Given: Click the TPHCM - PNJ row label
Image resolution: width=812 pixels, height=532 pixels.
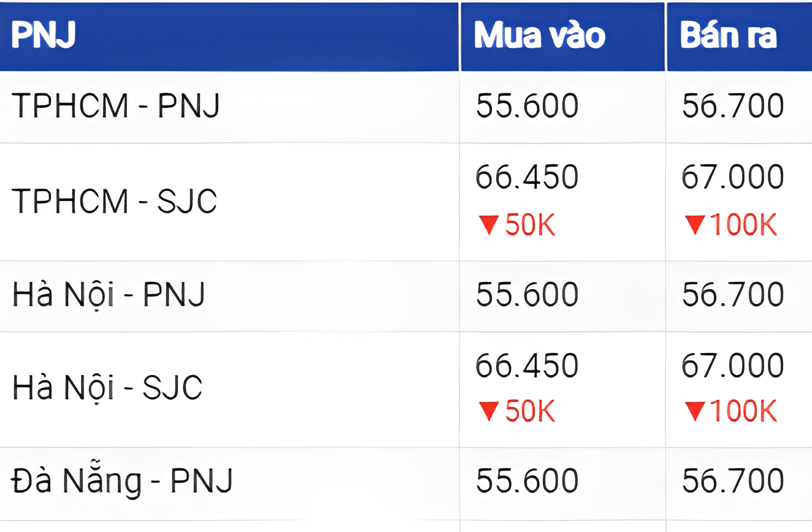Looking at the screenshot, I should (115, 106).
